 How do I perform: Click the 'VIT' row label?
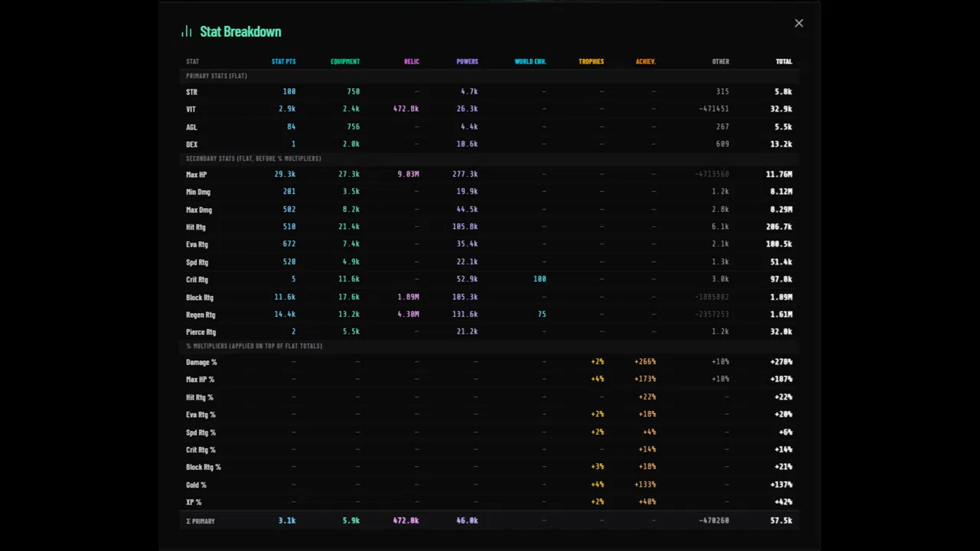[191, 109]
